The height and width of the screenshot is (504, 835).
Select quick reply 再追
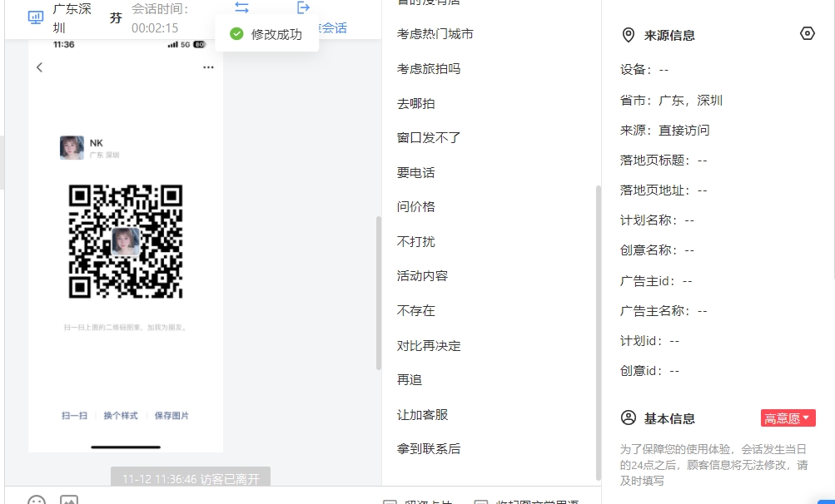[x=410, y=379]
